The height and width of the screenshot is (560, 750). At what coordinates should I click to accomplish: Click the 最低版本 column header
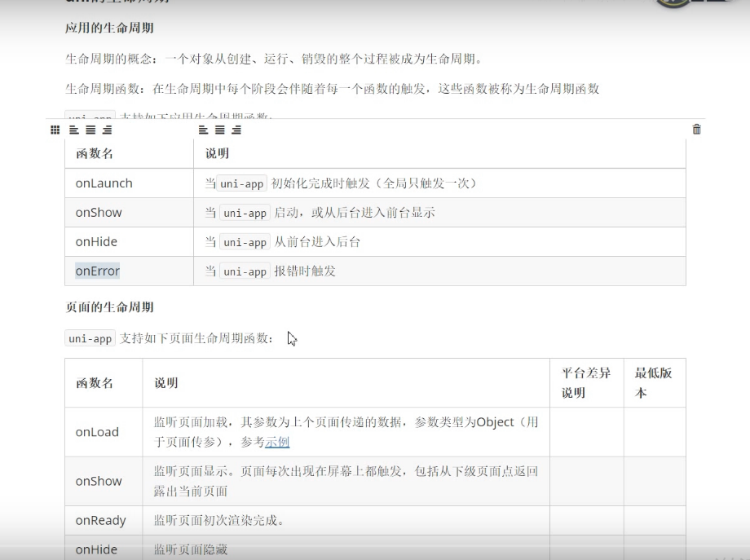[653, 382]
